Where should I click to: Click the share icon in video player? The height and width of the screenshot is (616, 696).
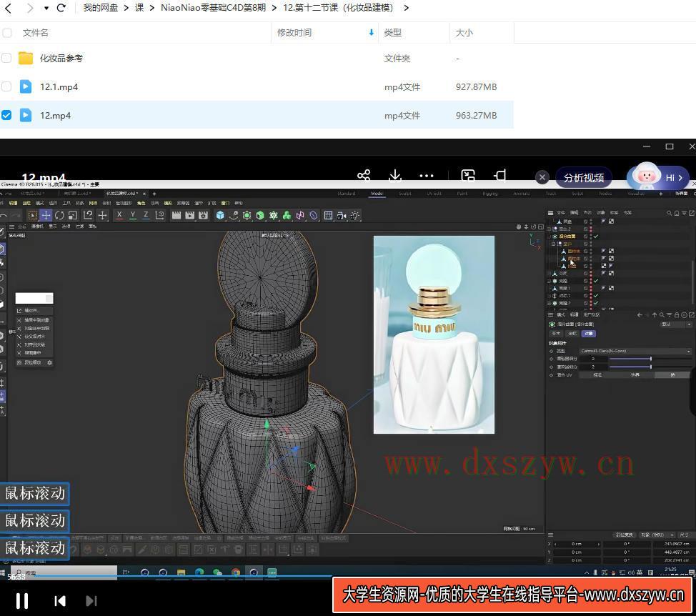(364, 176)
